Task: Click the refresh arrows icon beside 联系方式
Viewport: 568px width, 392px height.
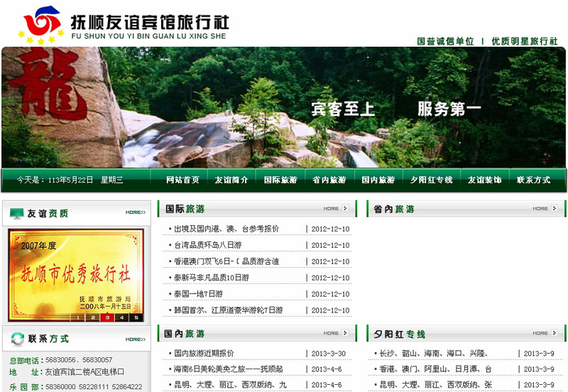Action: click(x=16, y=338)
